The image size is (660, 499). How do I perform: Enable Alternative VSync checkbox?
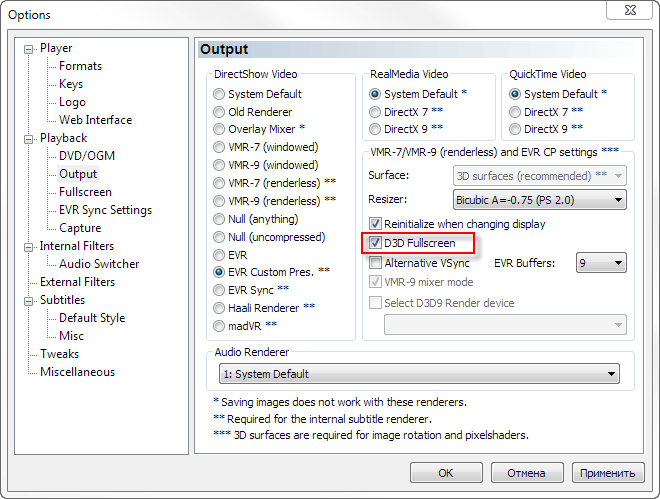pos(376,263)
